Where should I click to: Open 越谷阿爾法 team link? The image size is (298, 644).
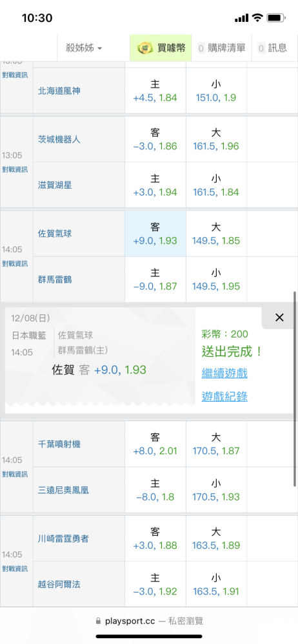59,585
